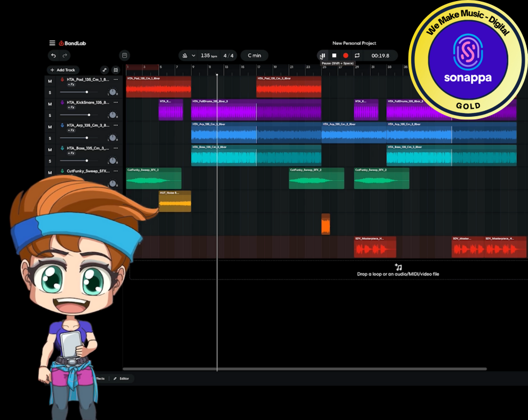Undo the last action
Screen dimensions: 528x420
point(53,55)
